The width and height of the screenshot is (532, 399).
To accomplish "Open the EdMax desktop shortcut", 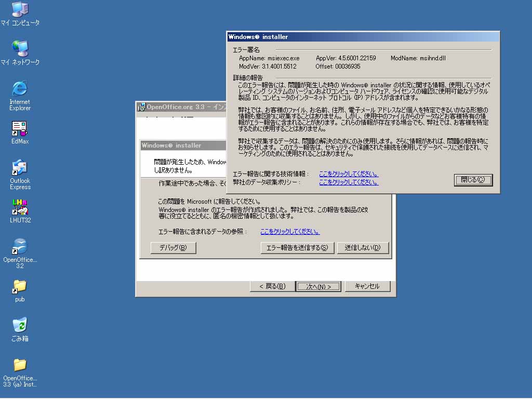I will (20, 128).
